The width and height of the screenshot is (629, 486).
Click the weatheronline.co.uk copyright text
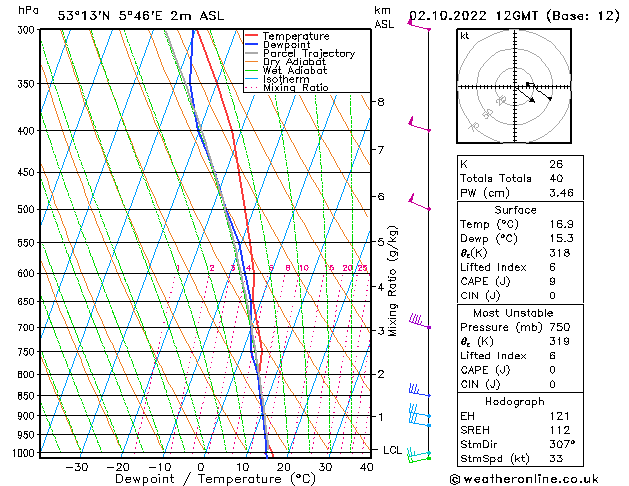(x=524, y=479)
